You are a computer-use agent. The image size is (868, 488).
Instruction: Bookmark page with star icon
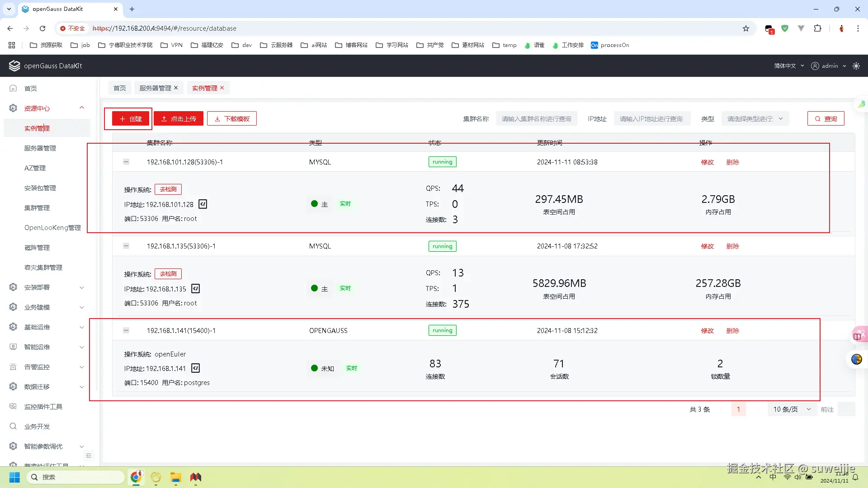745,28
